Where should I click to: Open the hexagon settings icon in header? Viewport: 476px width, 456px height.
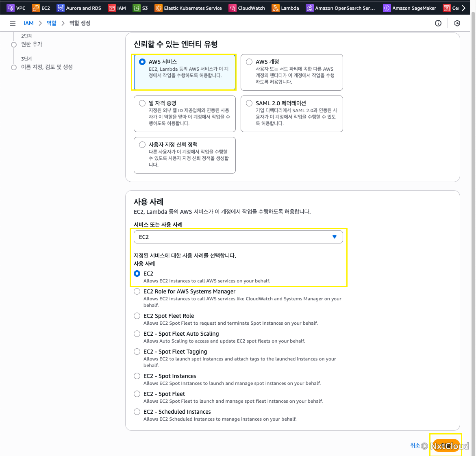click(x=457, y=23)
